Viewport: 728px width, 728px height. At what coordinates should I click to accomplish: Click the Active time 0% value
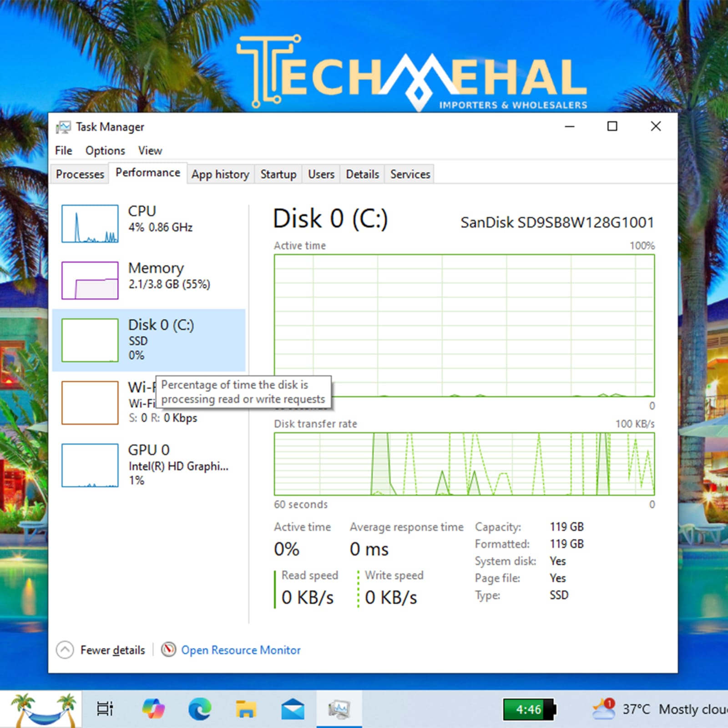287,549
